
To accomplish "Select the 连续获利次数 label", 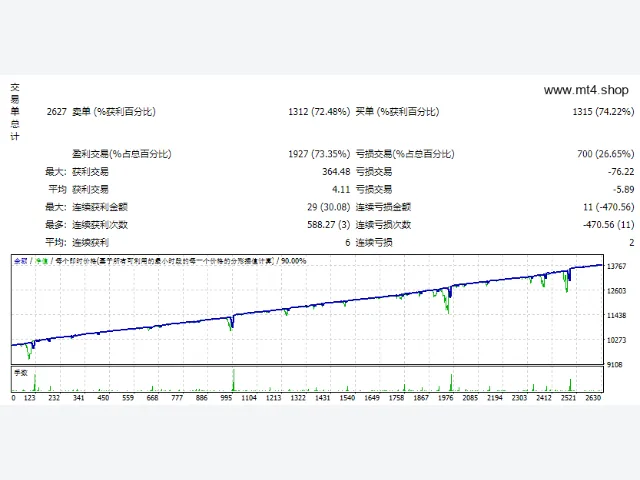I will [100, 225].
